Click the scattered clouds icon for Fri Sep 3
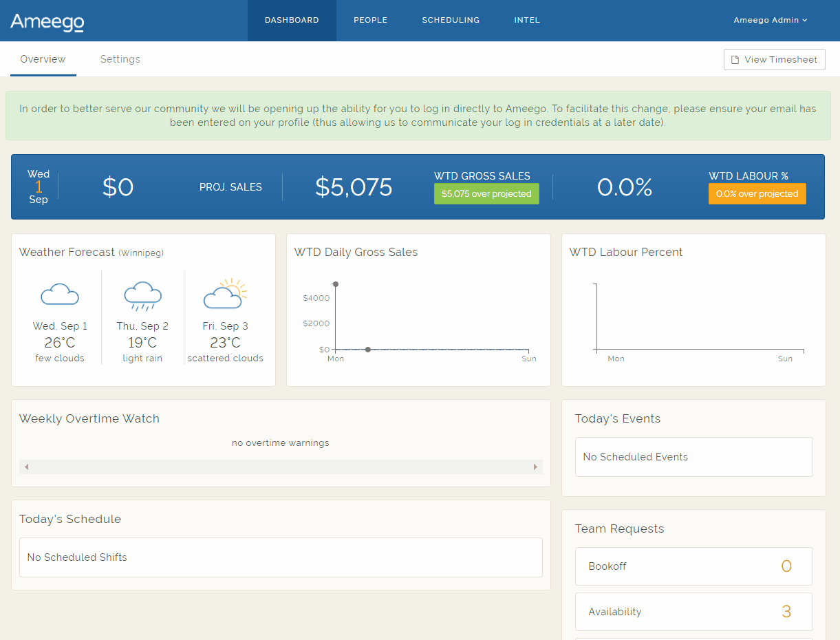 [225, 294]
